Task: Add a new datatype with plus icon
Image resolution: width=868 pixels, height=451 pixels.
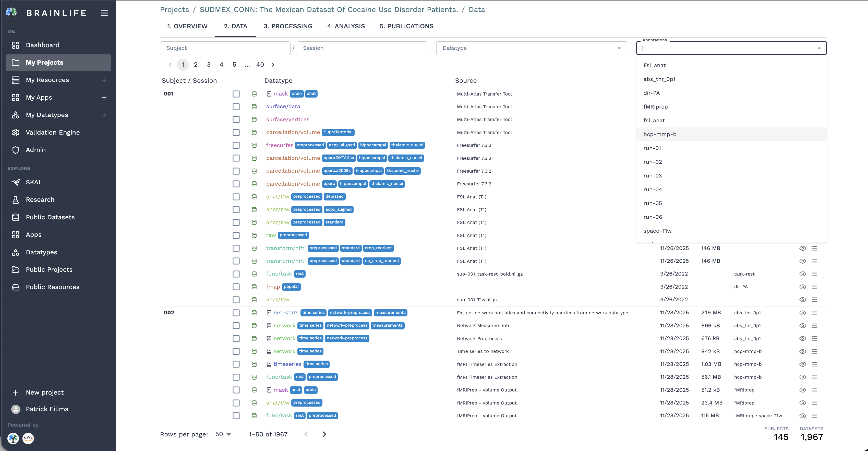Action: (104, 115)
